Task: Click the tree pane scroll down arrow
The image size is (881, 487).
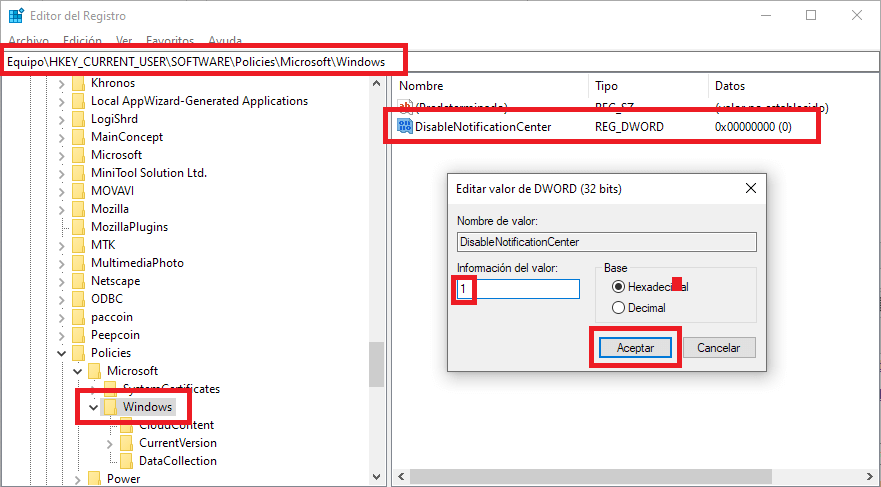Action: click(x=376, y=477)
